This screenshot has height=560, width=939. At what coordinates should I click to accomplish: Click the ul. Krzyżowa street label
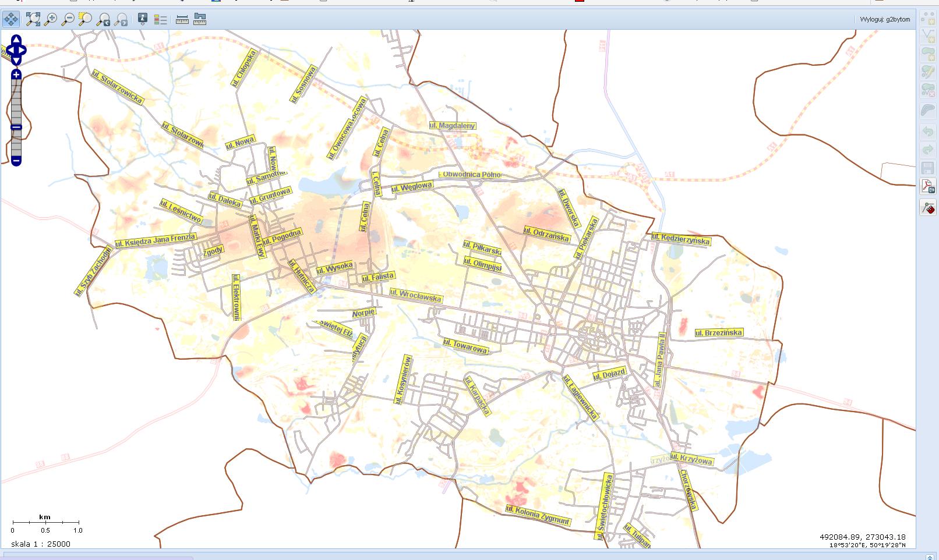[x=691, y=459]
